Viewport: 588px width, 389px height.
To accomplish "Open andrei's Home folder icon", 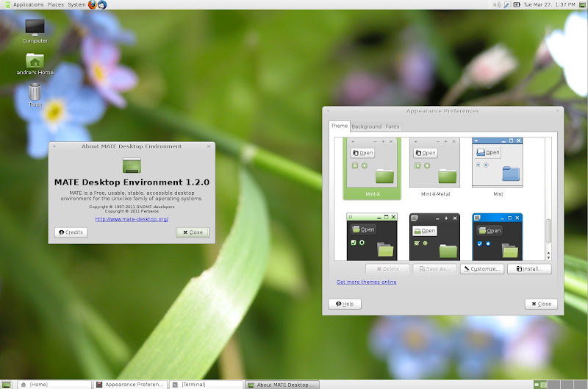I will [x=35, y=64].
